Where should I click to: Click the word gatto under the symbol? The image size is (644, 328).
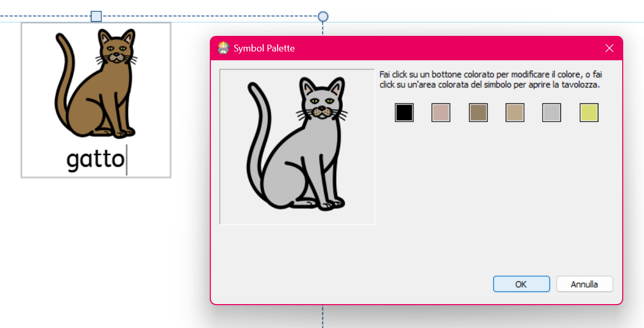point(96,160)
